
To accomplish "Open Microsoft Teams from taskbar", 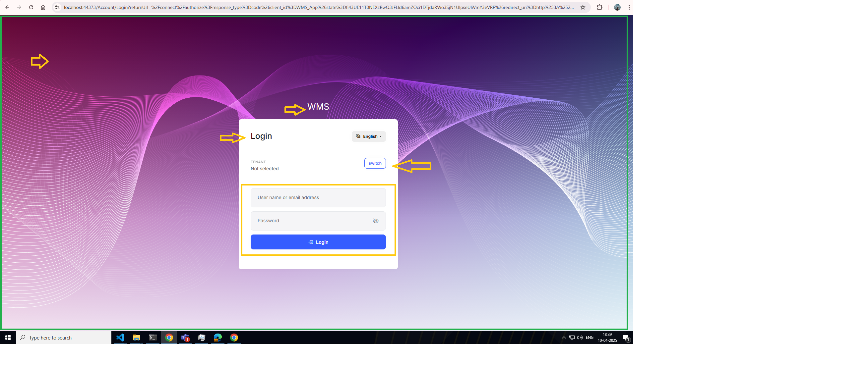I will click(185, 338).
